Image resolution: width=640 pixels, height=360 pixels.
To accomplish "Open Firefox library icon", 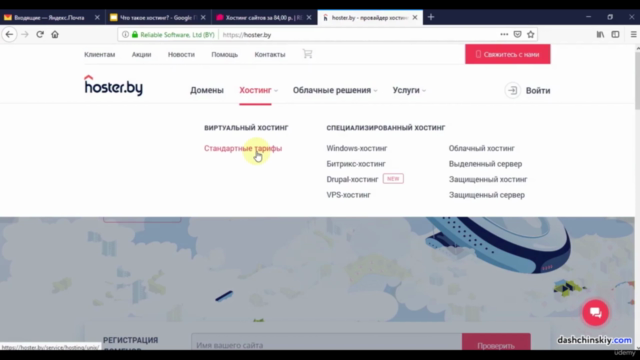I will (600, 35).
